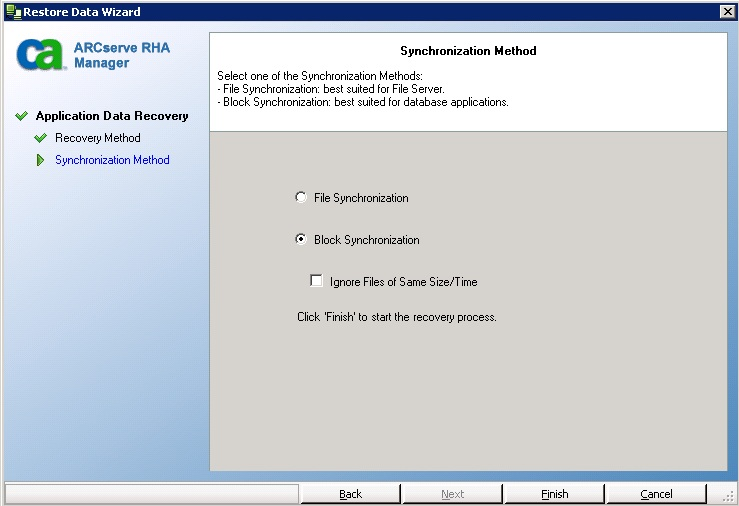Click the green checkmark beside Application Data Recovery

coord(21,116)
